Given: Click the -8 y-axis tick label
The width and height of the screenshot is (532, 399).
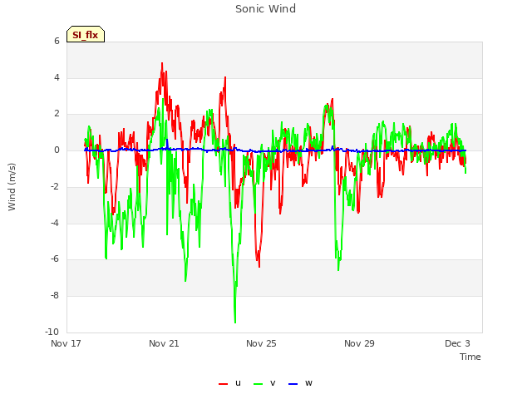Looking at the screenshot, I should [55, 296].
